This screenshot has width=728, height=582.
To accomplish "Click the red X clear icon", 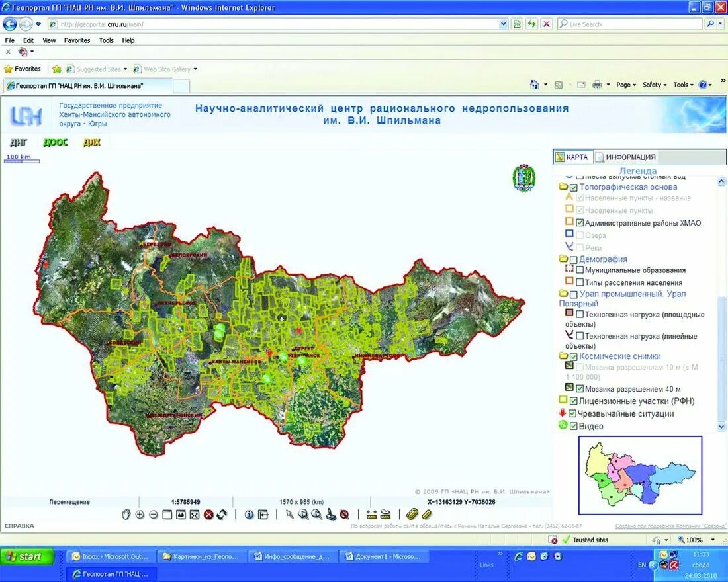I will tap(208, 515).
